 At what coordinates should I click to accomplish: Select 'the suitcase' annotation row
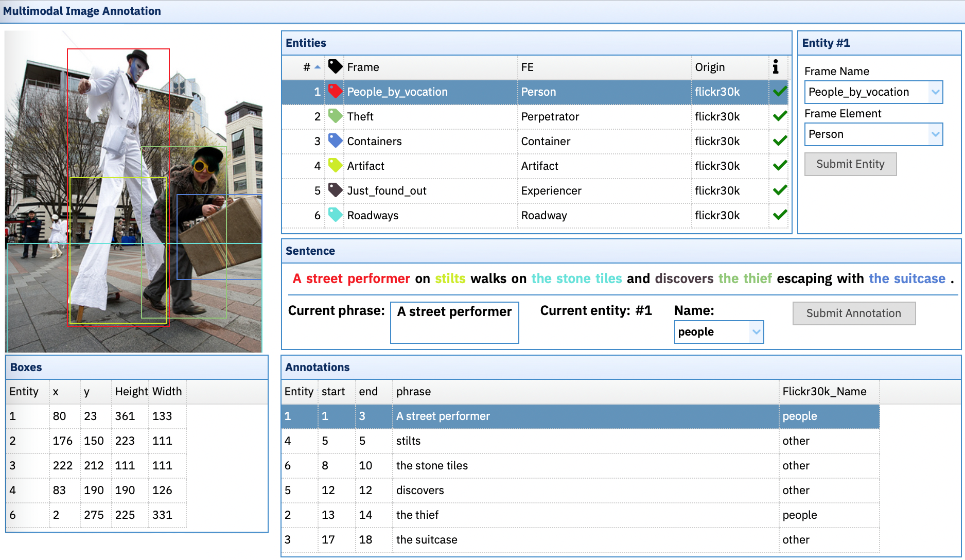coord(581,539)
